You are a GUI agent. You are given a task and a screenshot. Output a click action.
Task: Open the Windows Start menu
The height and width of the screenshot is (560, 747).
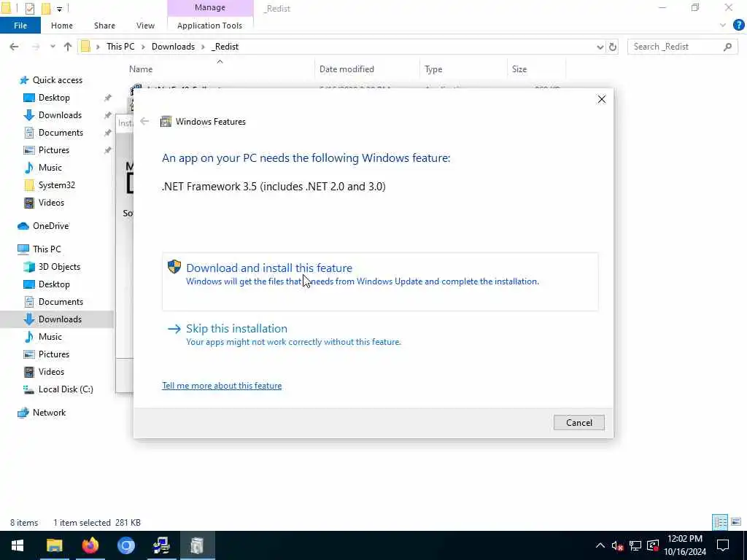tap(18, 545)
